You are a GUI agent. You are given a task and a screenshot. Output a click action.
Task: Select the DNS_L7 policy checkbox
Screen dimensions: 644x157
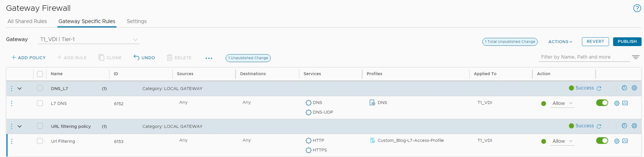[40, 88]
